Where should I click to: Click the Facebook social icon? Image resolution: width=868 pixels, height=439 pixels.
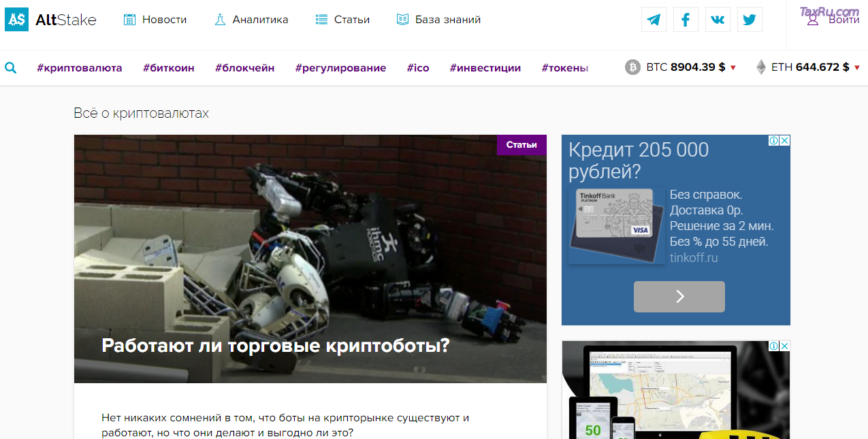(685, 19)
